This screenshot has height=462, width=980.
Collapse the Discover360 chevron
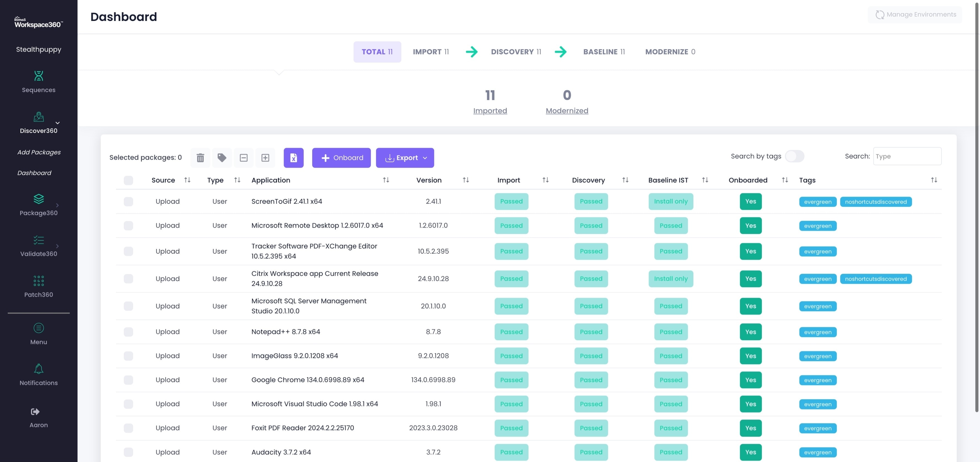(57, 123)
